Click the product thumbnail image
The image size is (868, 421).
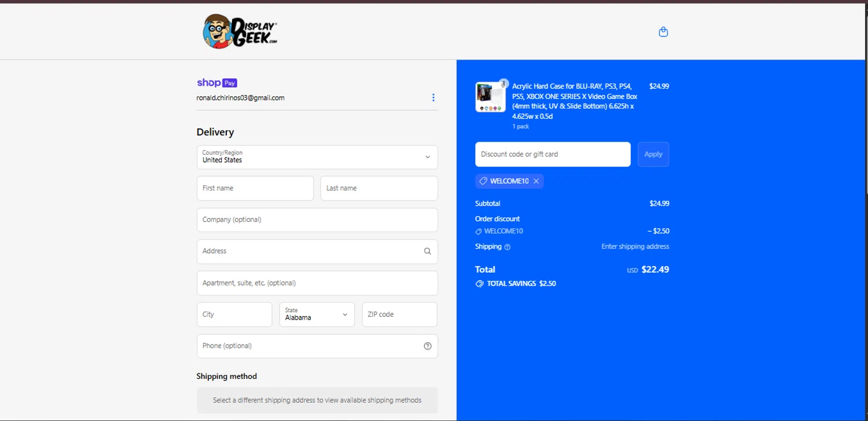tap(490, 97)
